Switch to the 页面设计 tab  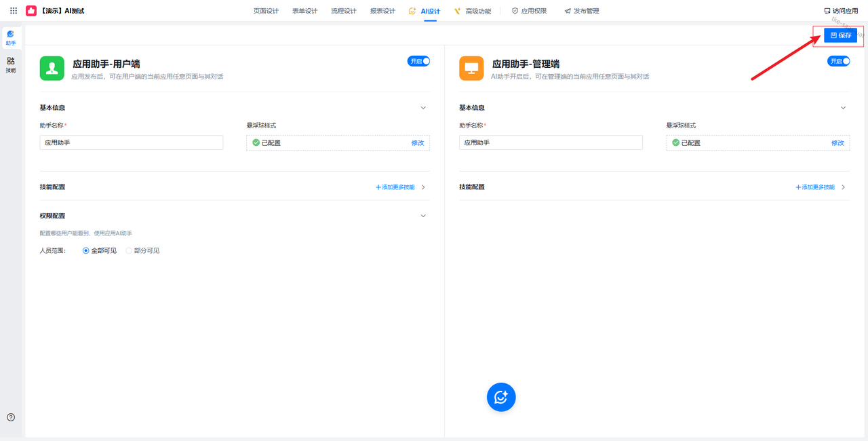tap(266, 11)
